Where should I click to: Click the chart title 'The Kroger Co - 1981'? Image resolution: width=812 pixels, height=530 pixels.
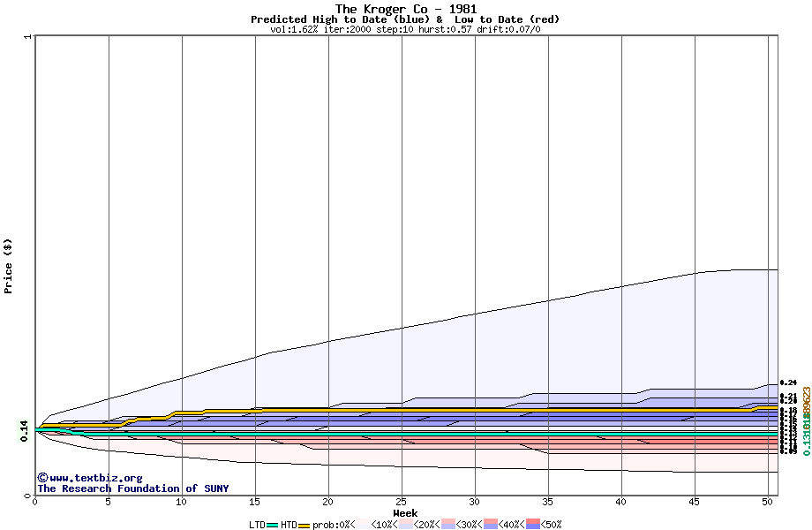point(406,9)
